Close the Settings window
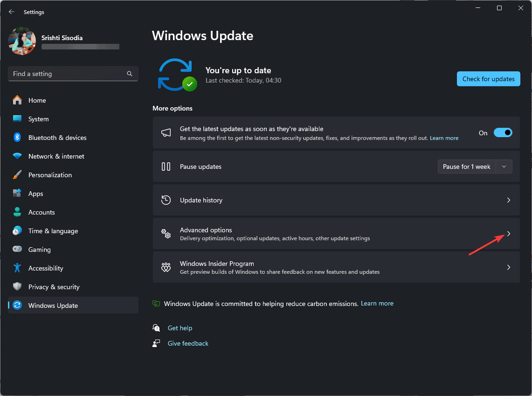Screen dimensions: 532x396 point(520,8)
